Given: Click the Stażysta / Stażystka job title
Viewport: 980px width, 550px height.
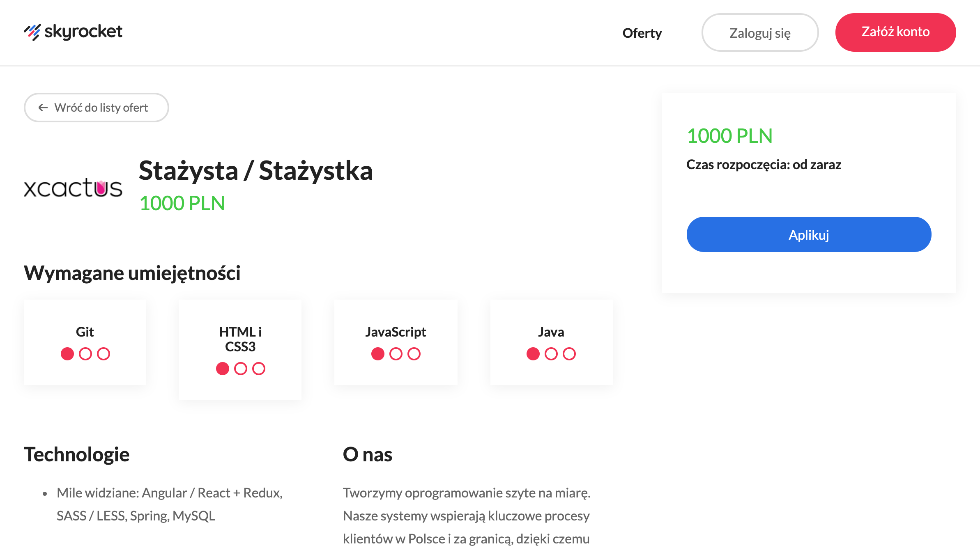Looking at the screenshot, I should coord(255,171).
